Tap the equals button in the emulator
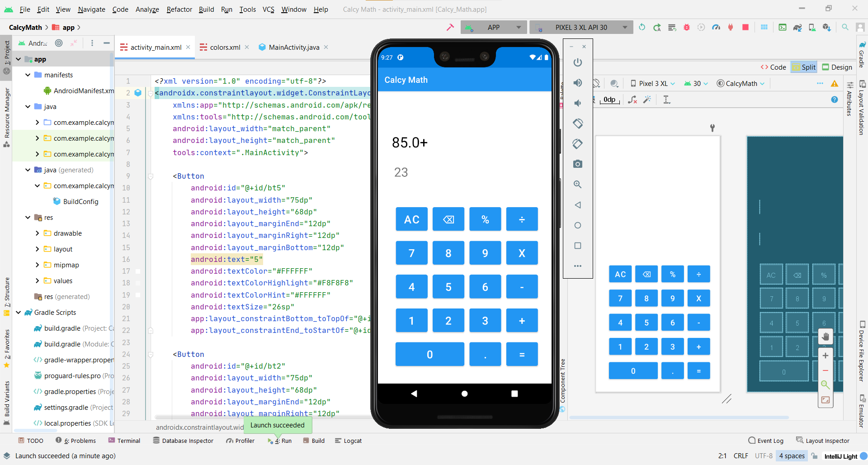Screen dimensions: 868x465 point(522,355)
